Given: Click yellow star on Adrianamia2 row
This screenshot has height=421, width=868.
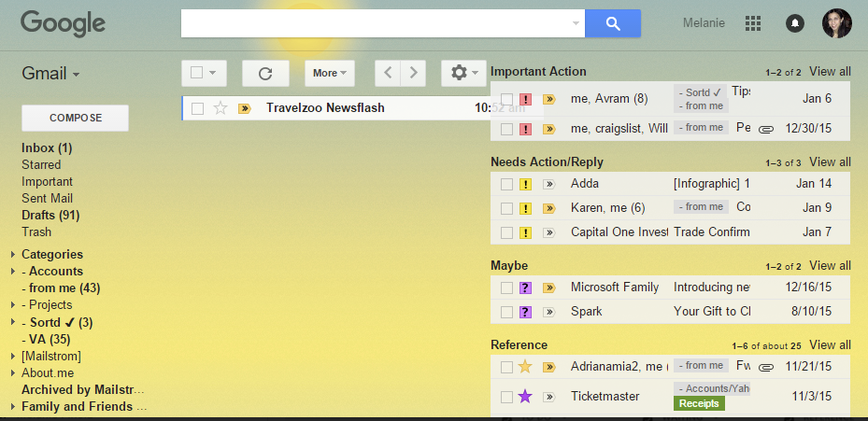Looking at the screenshot, I should click(525, 366).
